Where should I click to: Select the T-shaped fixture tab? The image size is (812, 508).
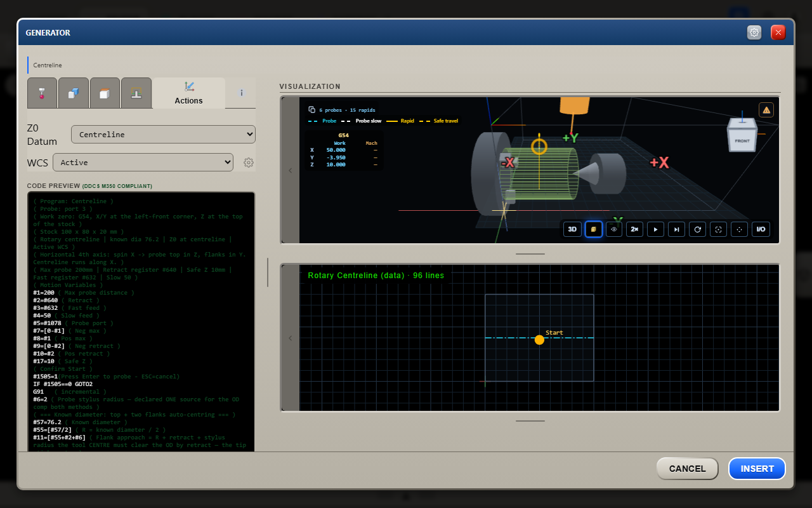[x=136, y=93]
